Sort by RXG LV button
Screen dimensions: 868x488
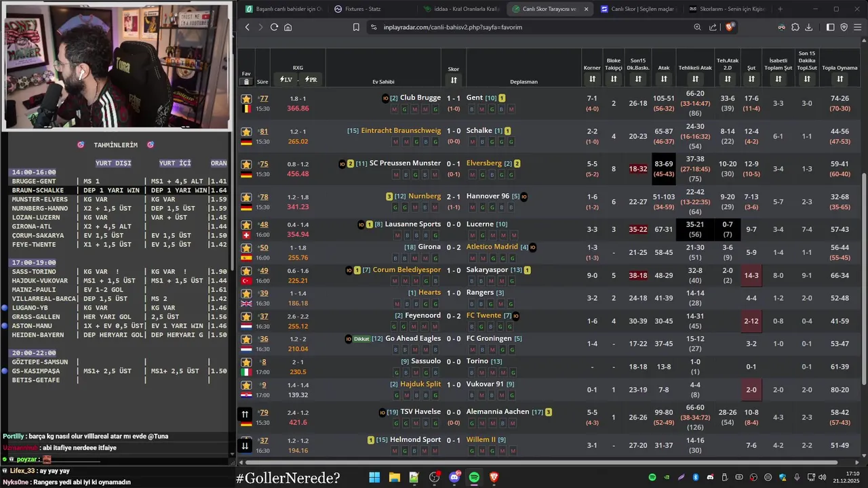(x=285, y=79)
